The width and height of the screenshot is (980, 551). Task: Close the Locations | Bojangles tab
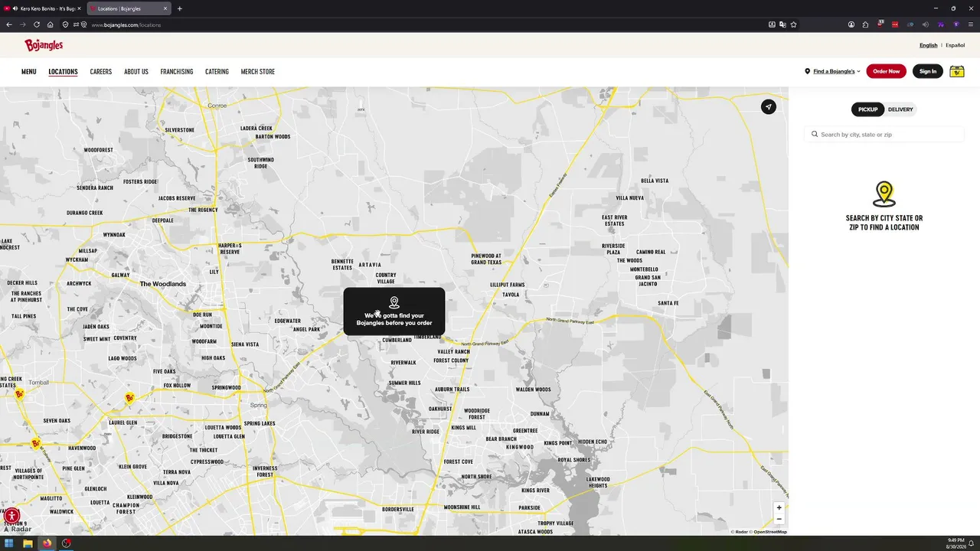pyautogui.click(x=165, y=8)
